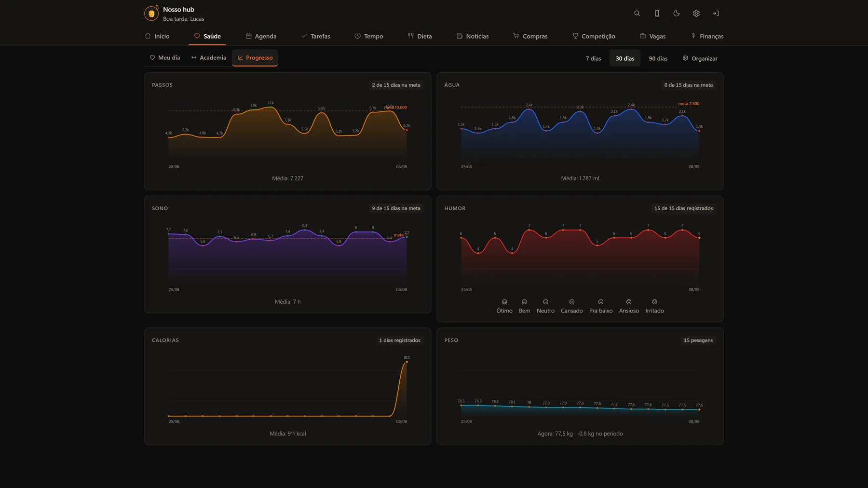The image size is (868, 488).
Task: Open the Competição navigation item
Action: [x=594, y=36]
